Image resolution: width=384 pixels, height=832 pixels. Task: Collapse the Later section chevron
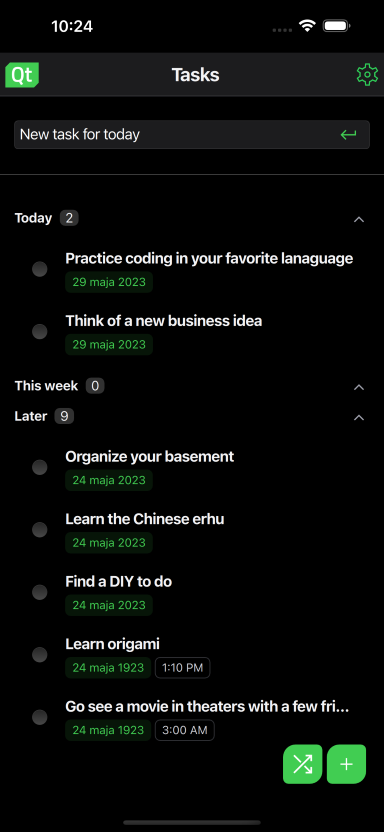pyautogui.click(x=359, y=418)
